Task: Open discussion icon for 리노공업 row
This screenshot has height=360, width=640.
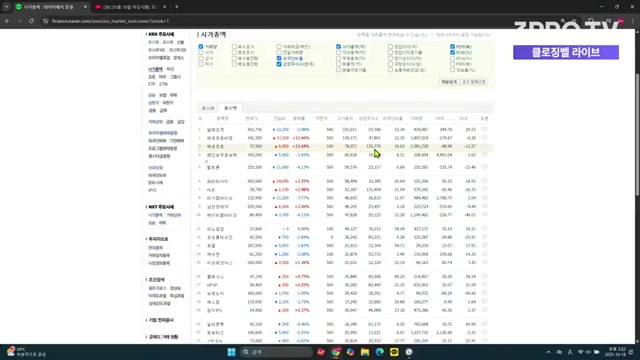Action: coord(484,229)
